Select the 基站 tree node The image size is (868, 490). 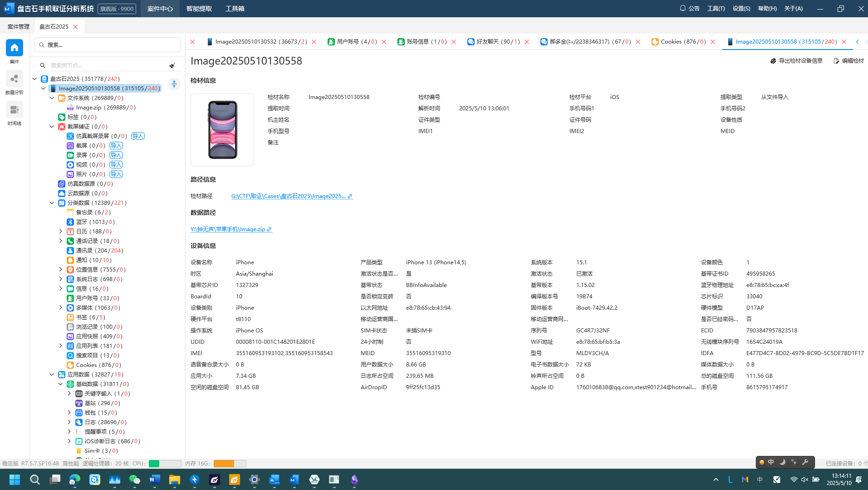click(98, 403)
